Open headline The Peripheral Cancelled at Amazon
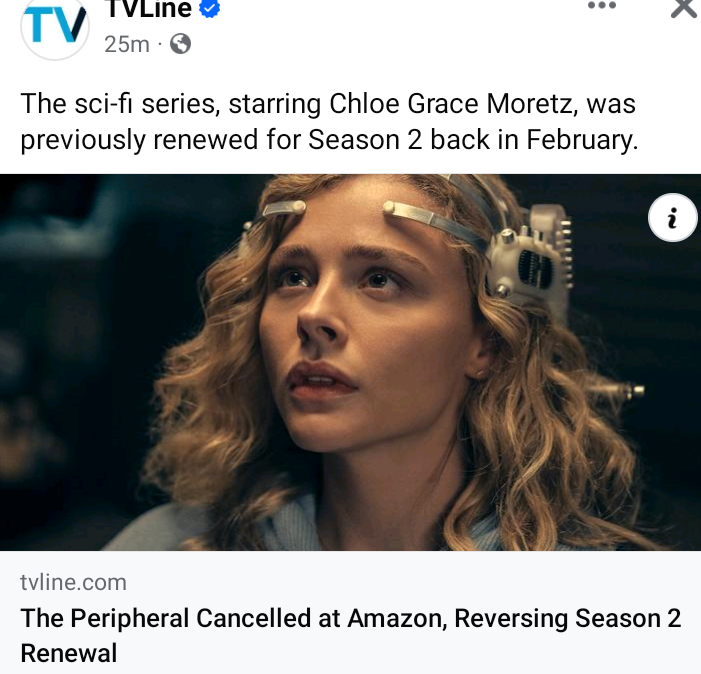The width and height of the screenshot is (701, 674). [x=350, y=635]
